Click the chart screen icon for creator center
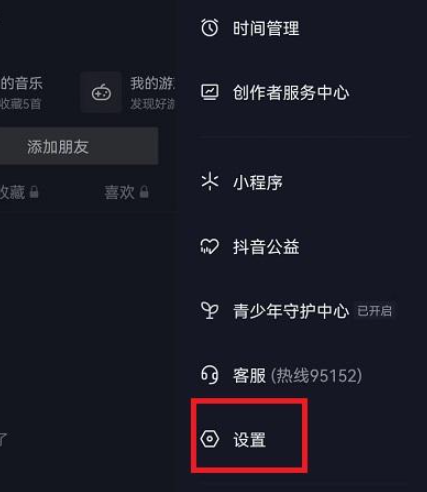 [210, 92]
